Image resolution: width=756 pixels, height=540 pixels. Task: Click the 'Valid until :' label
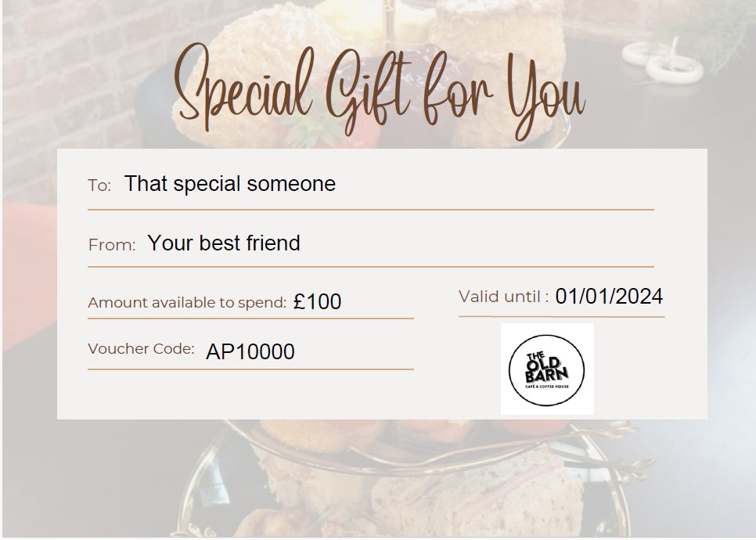[x=503, y=297]
